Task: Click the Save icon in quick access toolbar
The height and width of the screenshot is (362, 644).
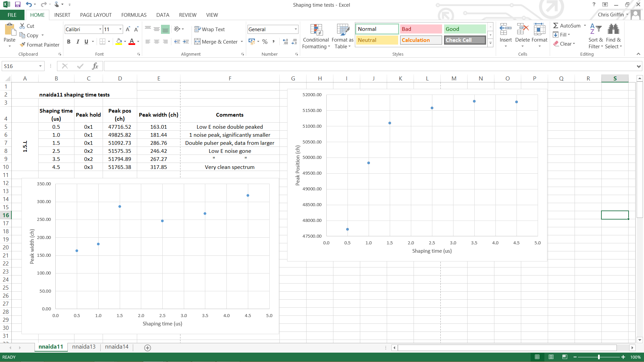Action: pos(18,4)
